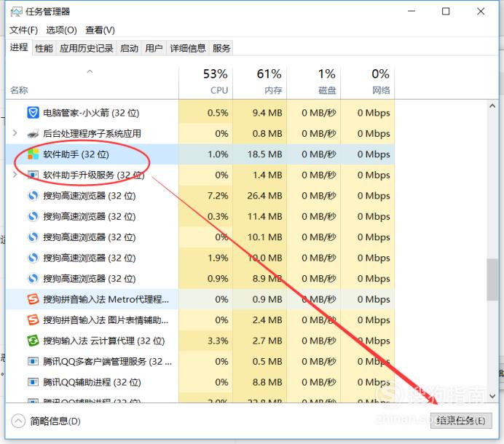The height and width of the screenshot is (444, 504).
Task: Switch to the 应用历史记录 tab
Action: pos(87,48)
